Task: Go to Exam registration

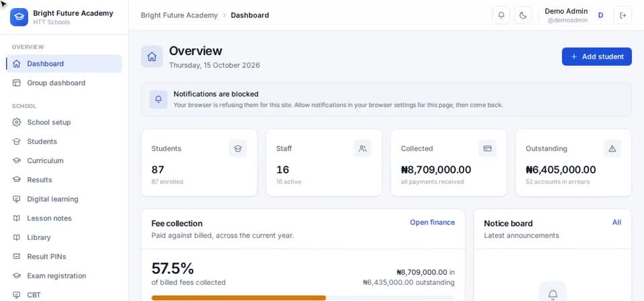Action: (64, 275)
